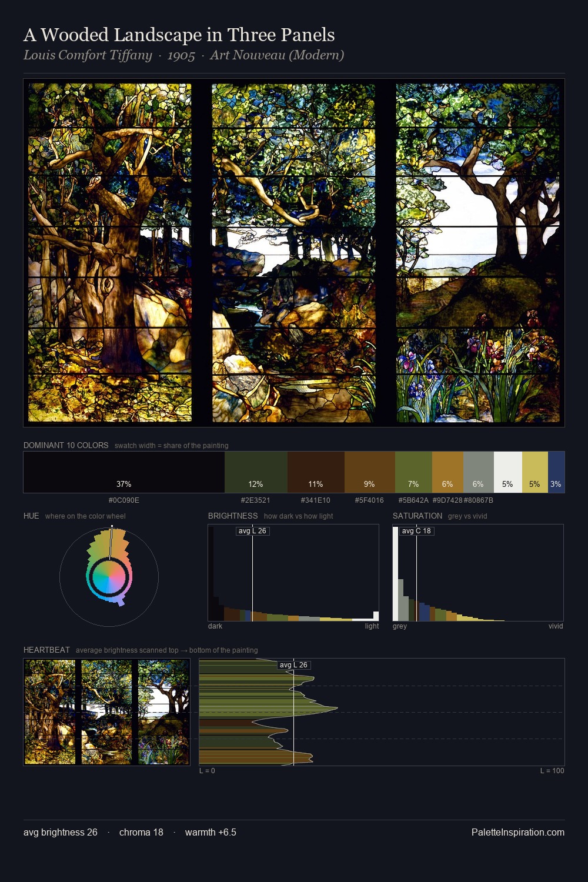Click the hex code #341E10
The height and width of the screenshot is (882, 588).
point(316,500)
